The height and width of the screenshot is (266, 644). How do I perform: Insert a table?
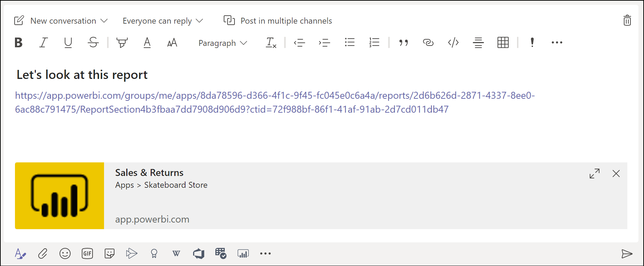[503, 42]
